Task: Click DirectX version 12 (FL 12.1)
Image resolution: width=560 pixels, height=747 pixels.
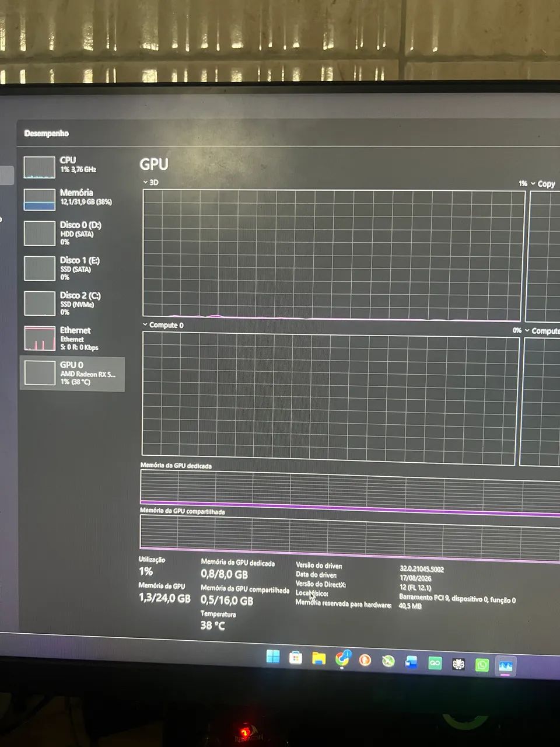Action: point(415,588)
